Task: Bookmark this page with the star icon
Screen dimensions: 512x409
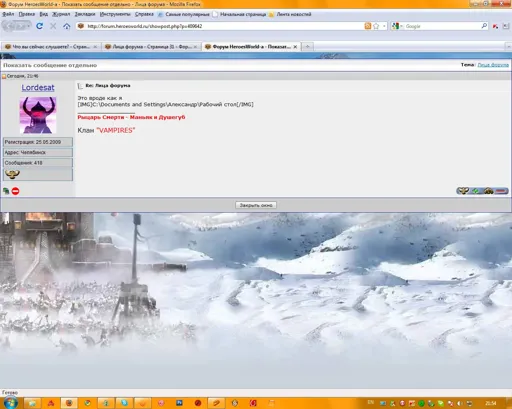Action: 376,26
